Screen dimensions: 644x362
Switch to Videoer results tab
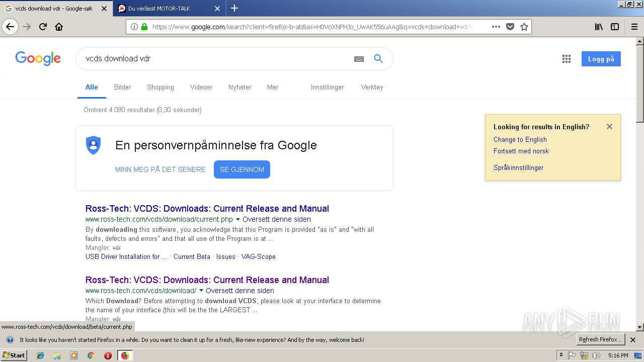[x=201, y=87]
